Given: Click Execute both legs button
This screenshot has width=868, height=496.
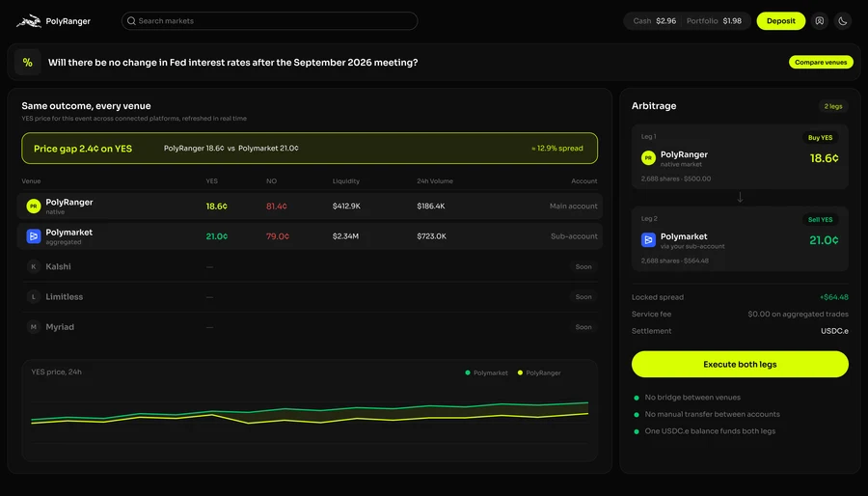Looking at the screenshot, I should (x=740, y=364).
